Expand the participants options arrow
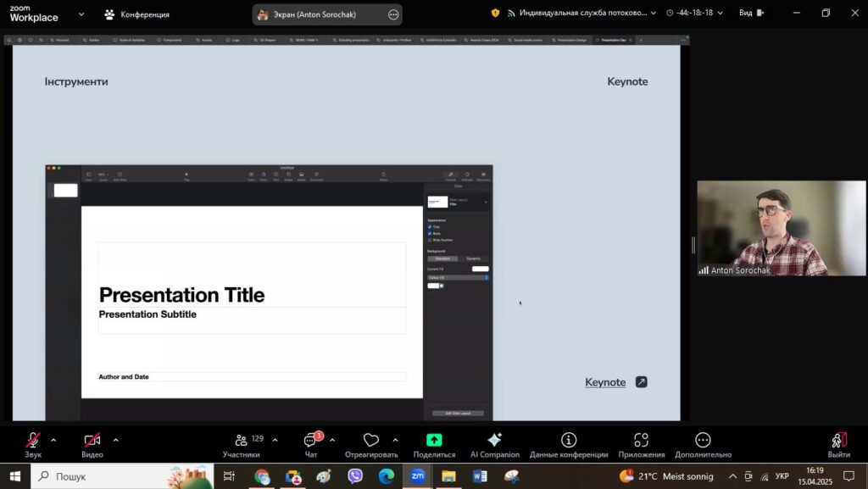868x489 pixels. click(x=275, y=440)
